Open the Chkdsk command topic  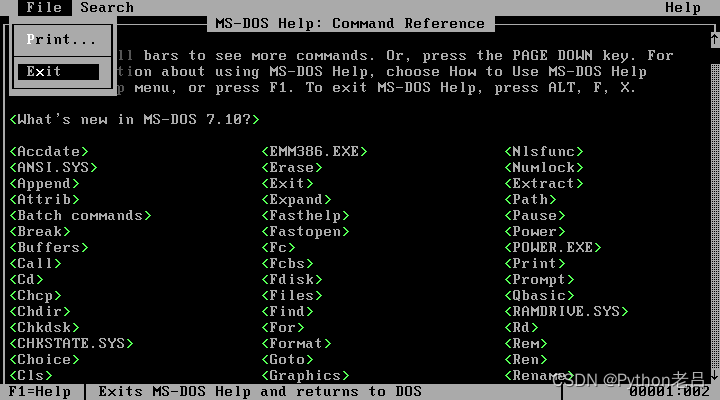point(45,328)
